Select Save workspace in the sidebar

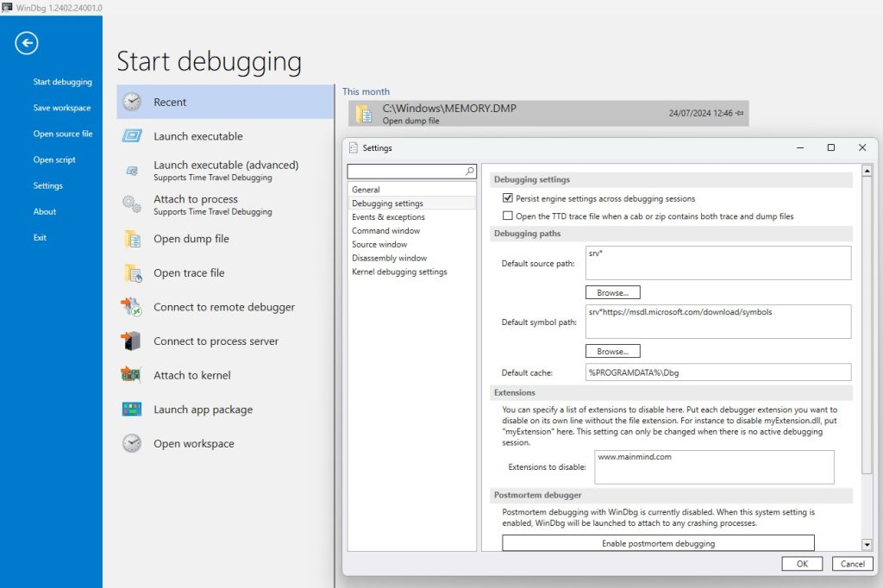point(62,108)
